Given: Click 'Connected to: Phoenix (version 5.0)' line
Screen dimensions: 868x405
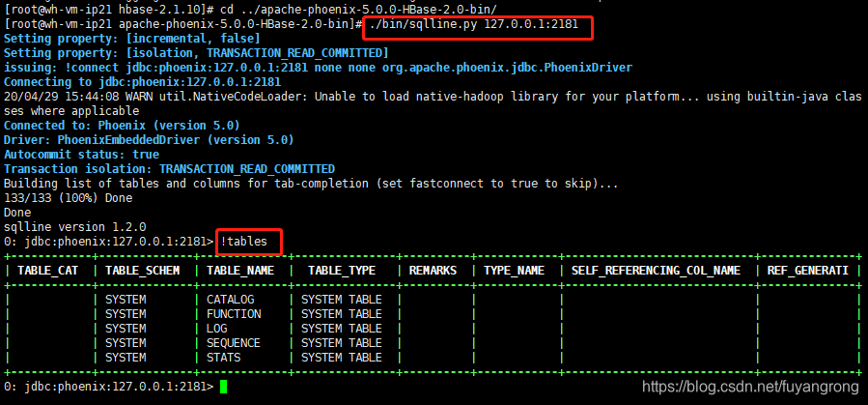Looking at the screenshot, I should click(122, 126).
